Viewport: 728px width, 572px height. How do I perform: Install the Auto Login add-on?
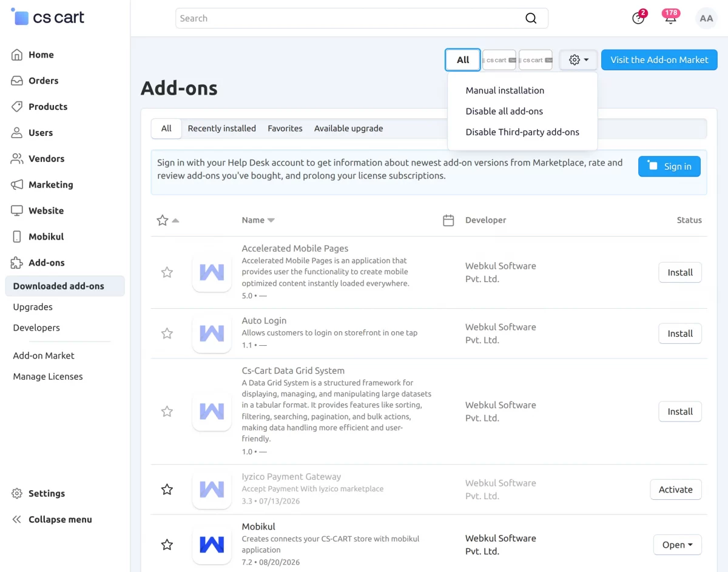tap(680, 334)
